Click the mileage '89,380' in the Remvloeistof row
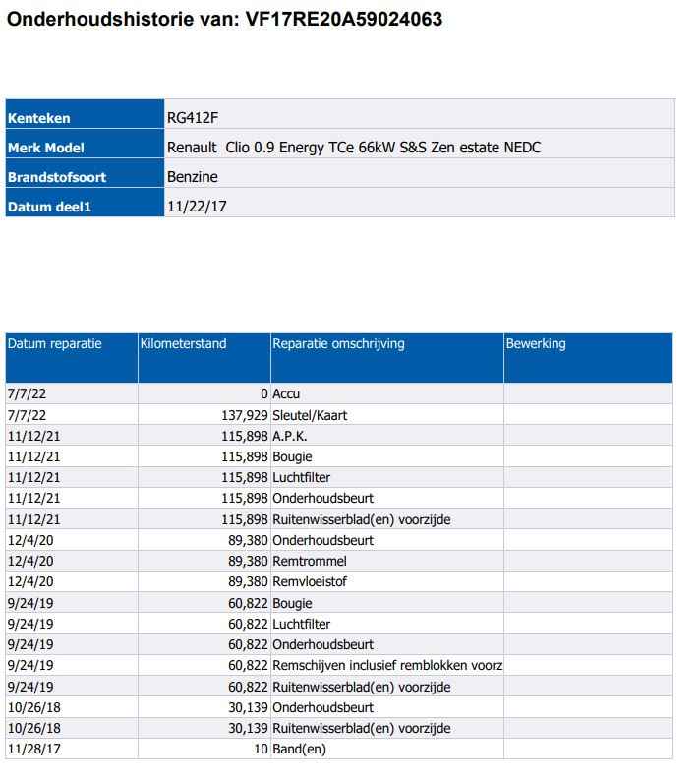The height and width of the screenshot is (783, 700). [x=248, y=581]
